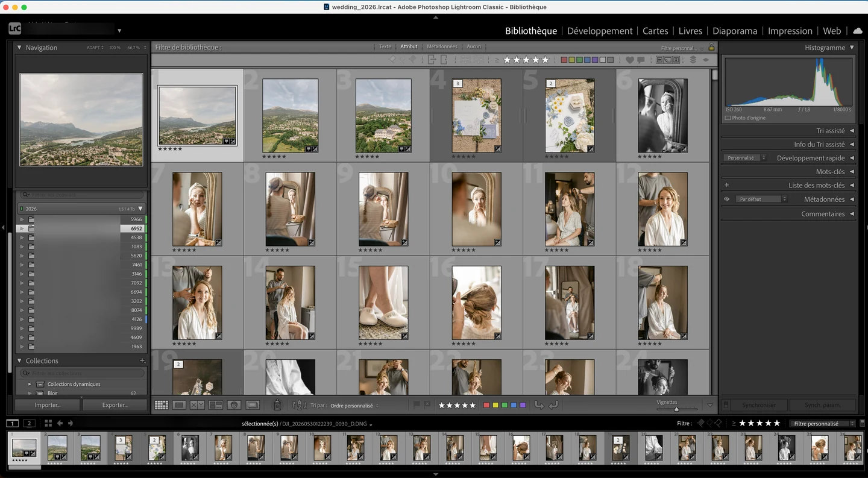This screenshot has width=868, height=478.
Task: Reverse sort direction with A-Z icon
Action: 300,406
